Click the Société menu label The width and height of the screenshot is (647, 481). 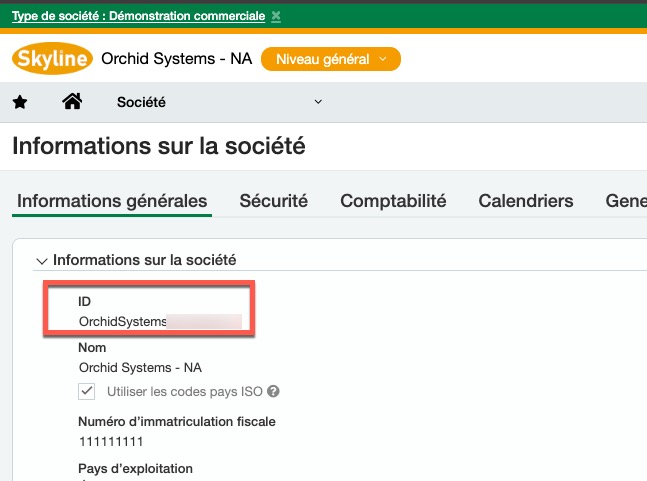pyautogui.click(x=141, y=102)
